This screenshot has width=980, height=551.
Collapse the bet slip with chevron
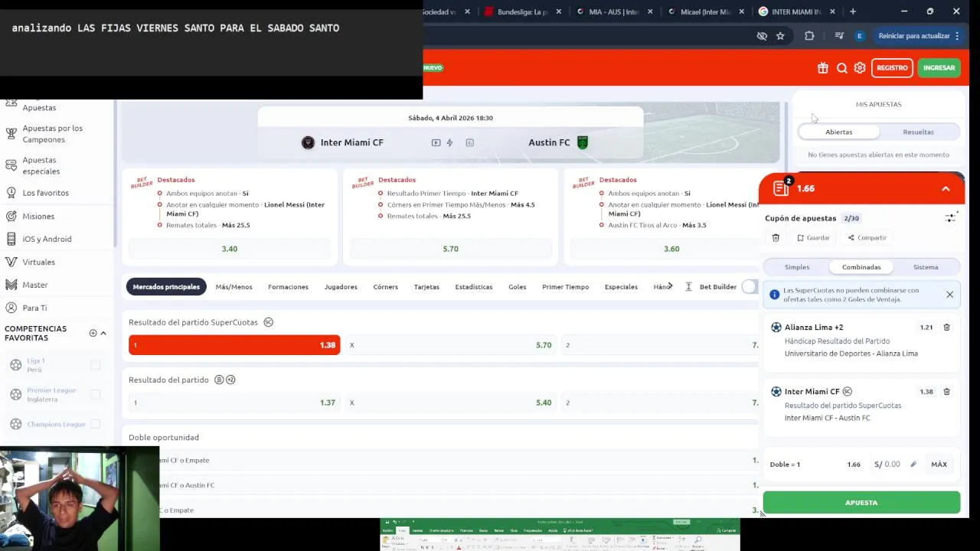pos(946,189)
